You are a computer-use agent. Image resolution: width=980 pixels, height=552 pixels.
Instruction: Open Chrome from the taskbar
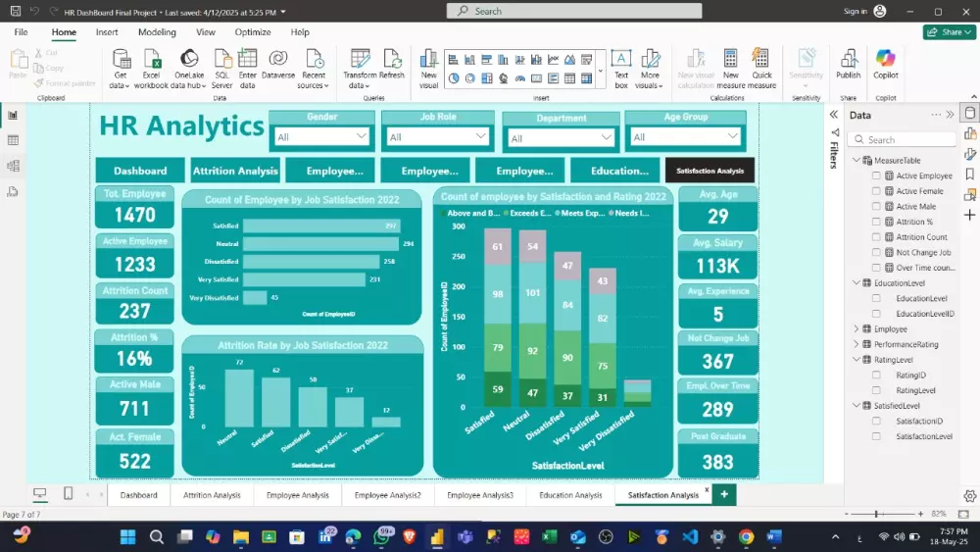click(x=746, y=536)
